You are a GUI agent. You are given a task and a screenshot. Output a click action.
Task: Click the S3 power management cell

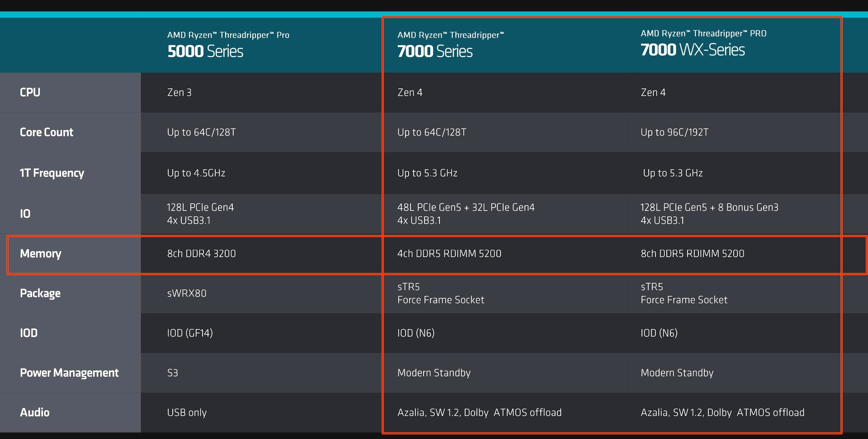tap(173, 373)
